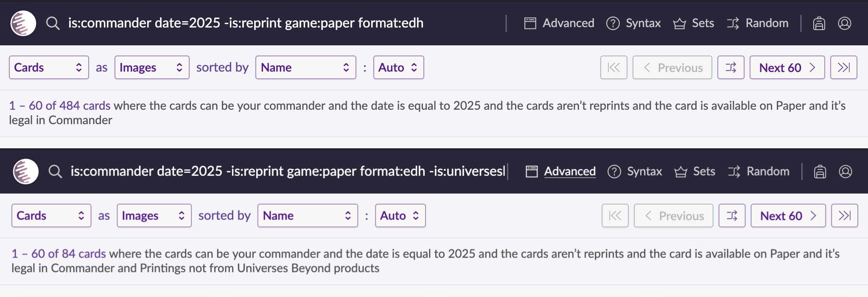This screenshot has width=868, height=297.
Task: Open account profile icon in bottom header
Action: (846, 172)
